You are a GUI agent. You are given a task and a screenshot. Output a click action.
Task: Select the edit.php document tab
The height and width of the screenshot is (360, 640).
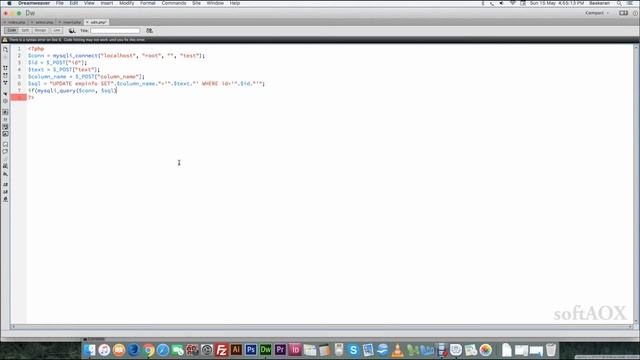pyautogui.click(x=98, y=22)
